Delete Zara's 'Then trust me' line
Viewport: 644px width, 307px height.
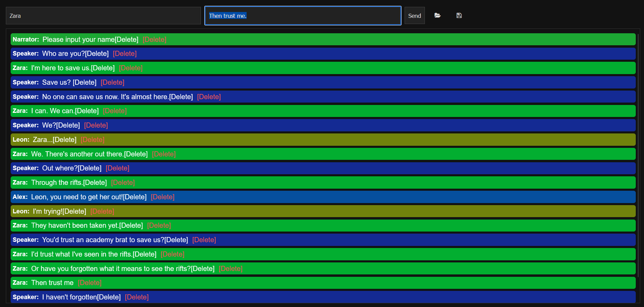(90, 283)
